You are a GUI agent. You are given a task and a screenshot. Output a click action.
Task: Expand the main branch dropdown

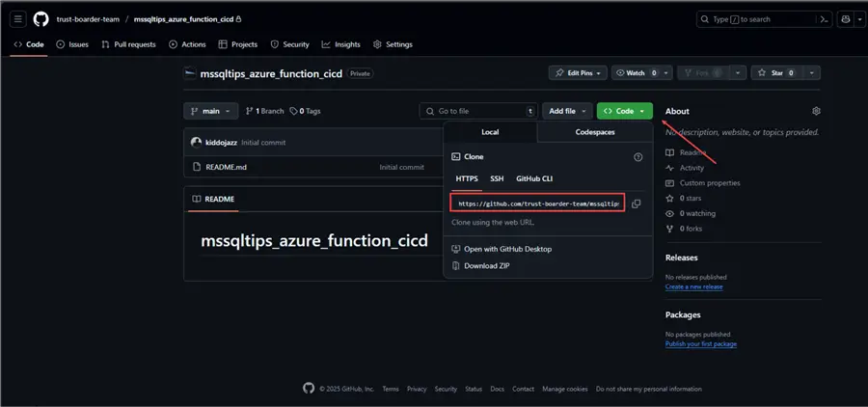point(211,111)
